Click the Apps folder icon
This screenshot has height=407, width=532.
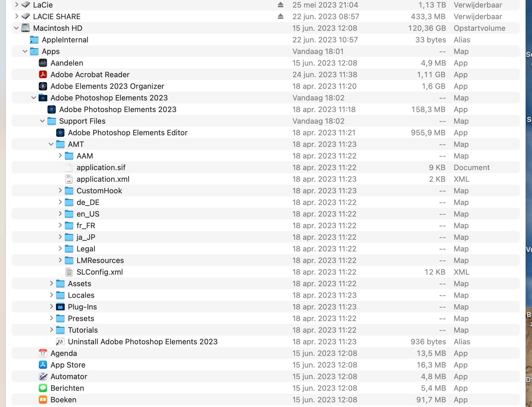click(34, 51)
